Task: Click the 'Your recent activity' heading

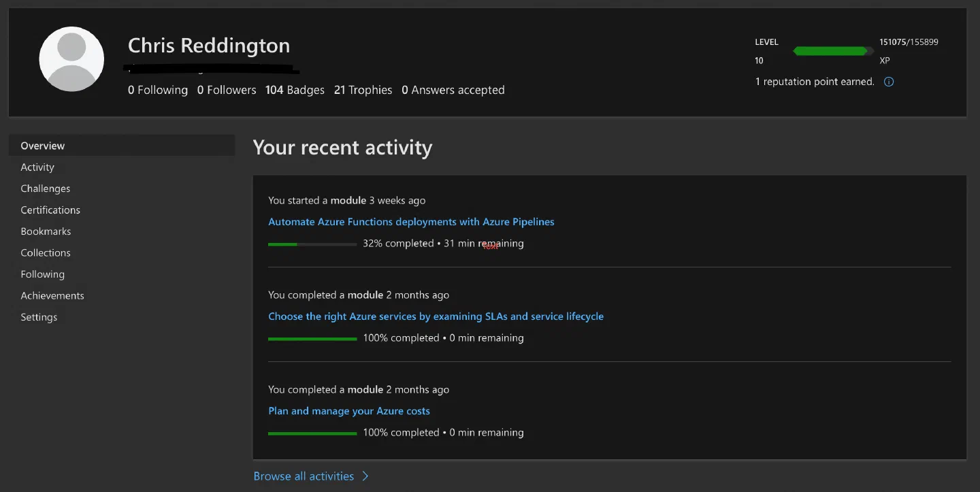Action: point(342,148)
